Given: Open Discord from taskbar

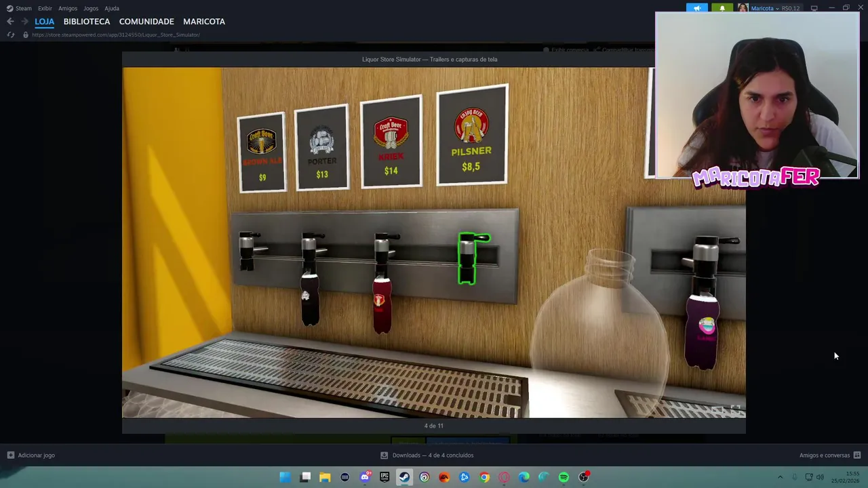Looking at the screenshot, I should (365, 477).
